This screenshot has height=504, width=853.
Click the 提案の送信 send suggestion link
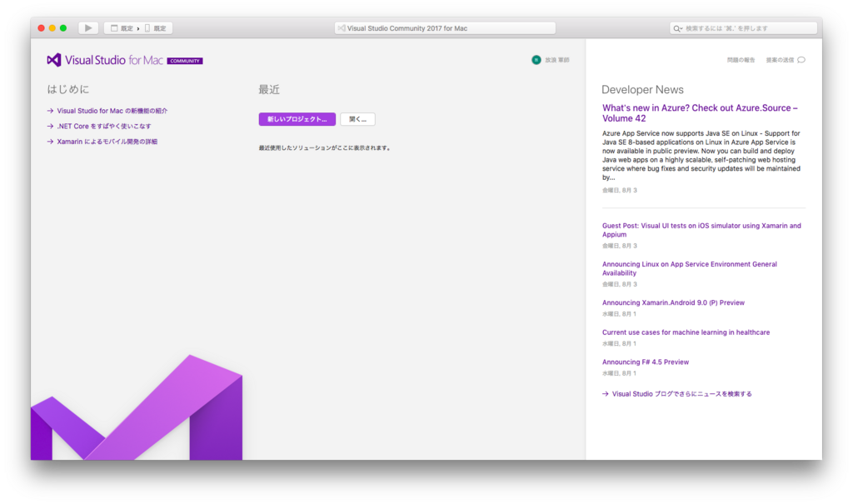780,60
